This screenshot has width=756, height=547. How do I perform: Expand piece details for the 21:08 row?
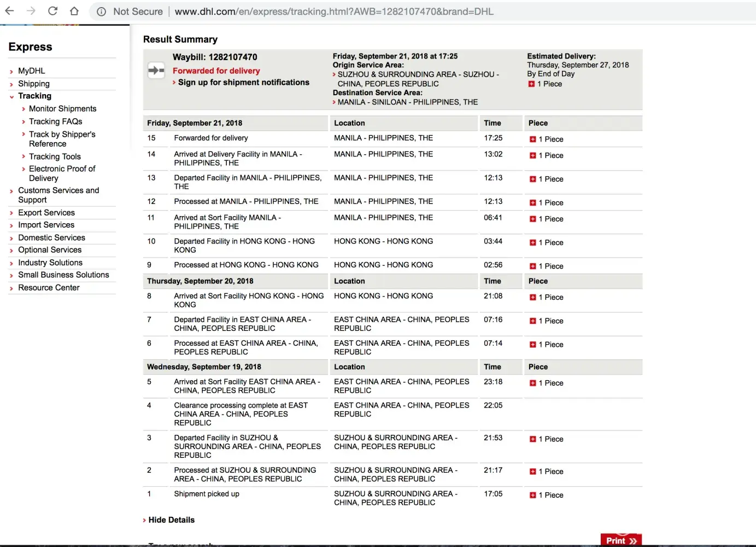533,298
